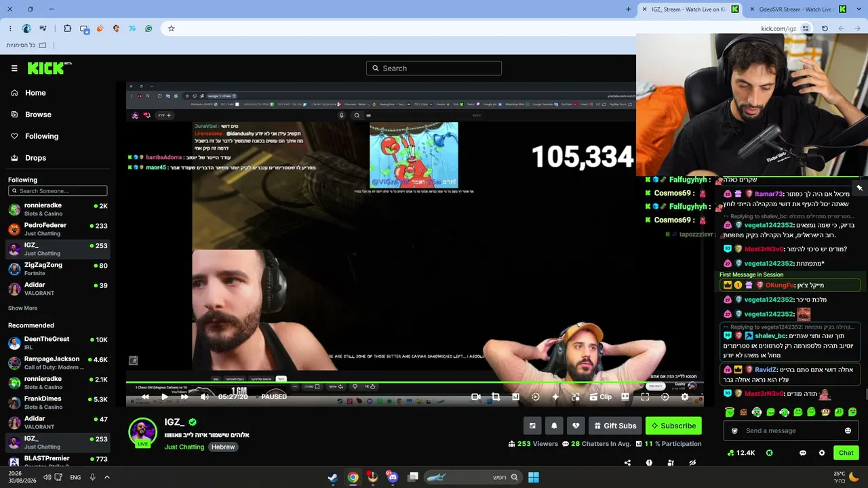The width and height of the screenshot is (868, 488).
Task: Create a clip with the Clip button
Action: point(600,397)
